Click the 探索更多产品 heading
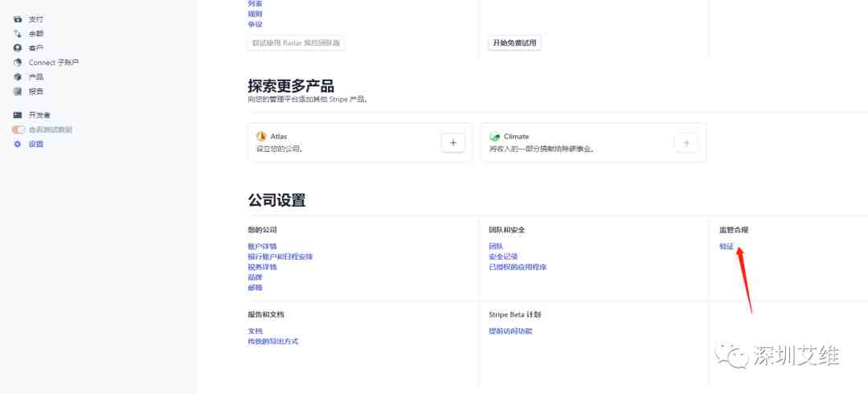This screenshot has width=868, height=394. (291, 86)
